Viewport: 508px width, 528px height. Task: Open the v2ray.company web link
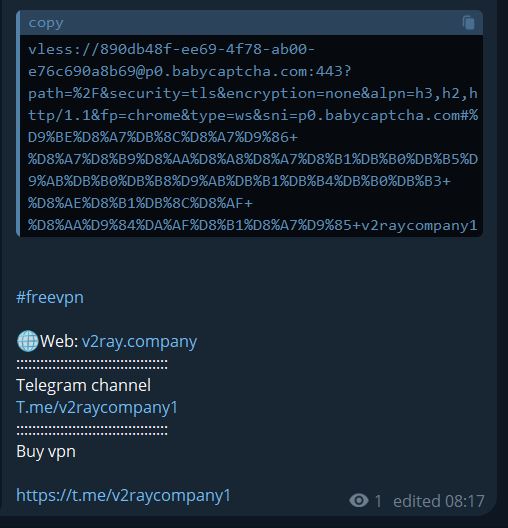pos(139,341)
